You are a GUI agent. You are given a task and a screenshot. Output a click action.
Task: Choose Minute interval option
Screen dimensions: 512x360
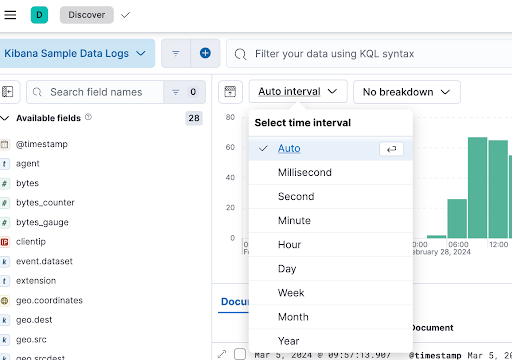[x=331, y=221]
